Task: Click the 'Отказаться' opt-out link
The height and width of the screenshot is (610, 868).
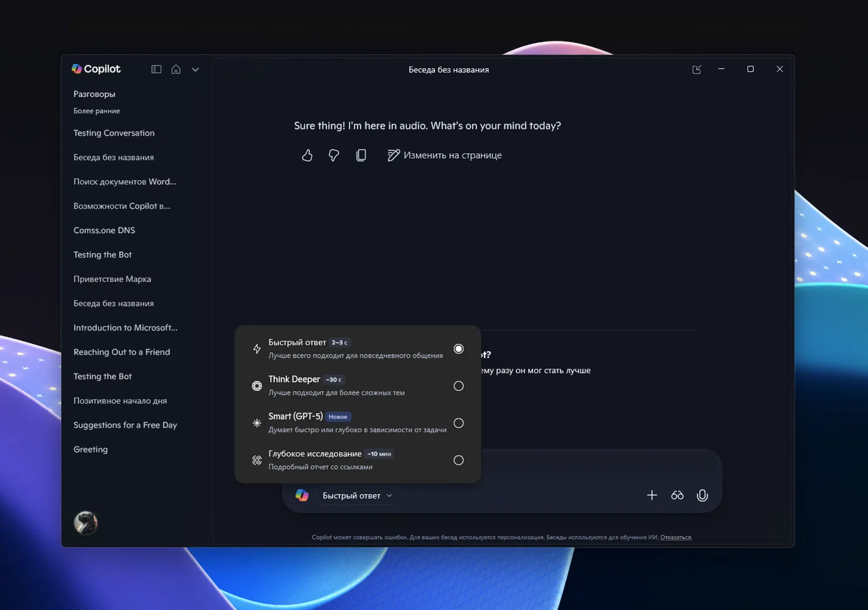Action: [x=675, y=537]
